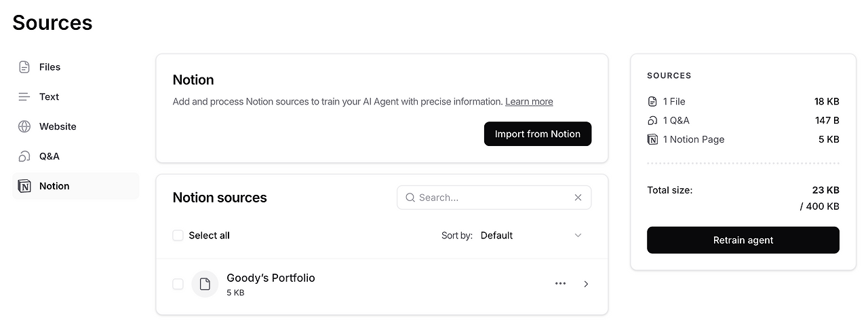Open the Sort by Default dropdown
The height and width of the screenshot is (330, 868).
coord(530,236)
